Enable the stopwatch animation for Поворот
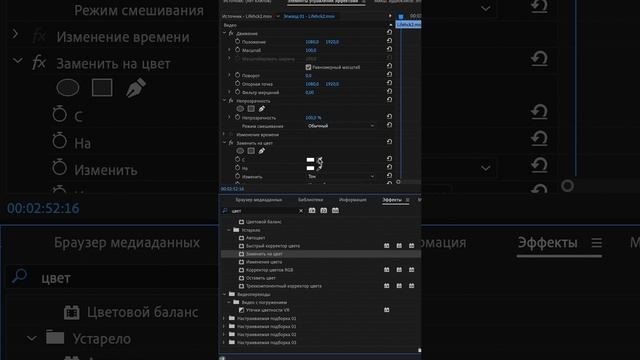 238,76
